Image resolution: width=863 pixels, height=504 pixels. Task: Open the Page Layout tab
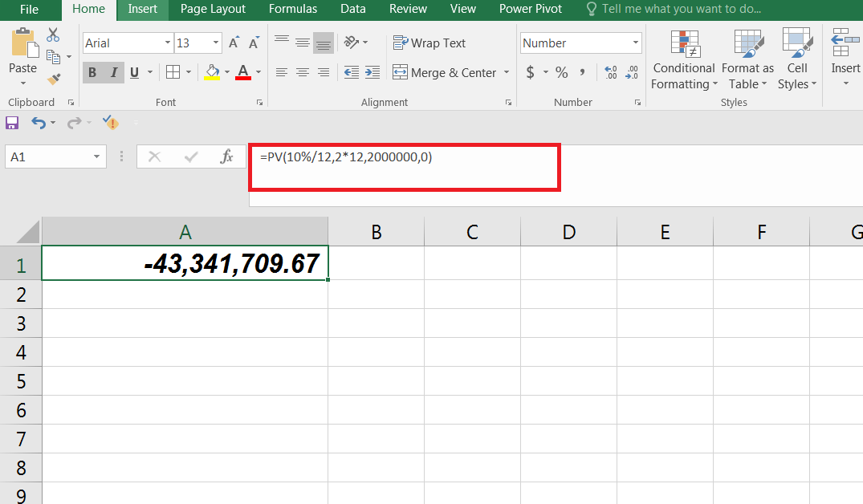coord(213,9)
